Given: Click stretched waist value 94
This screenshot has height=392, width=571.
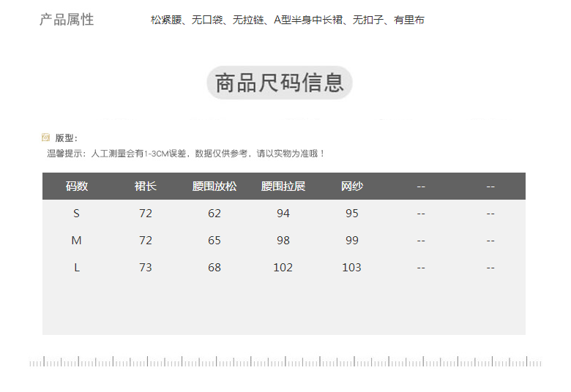Looking at the screenshot, I should (x=283, y=214).
